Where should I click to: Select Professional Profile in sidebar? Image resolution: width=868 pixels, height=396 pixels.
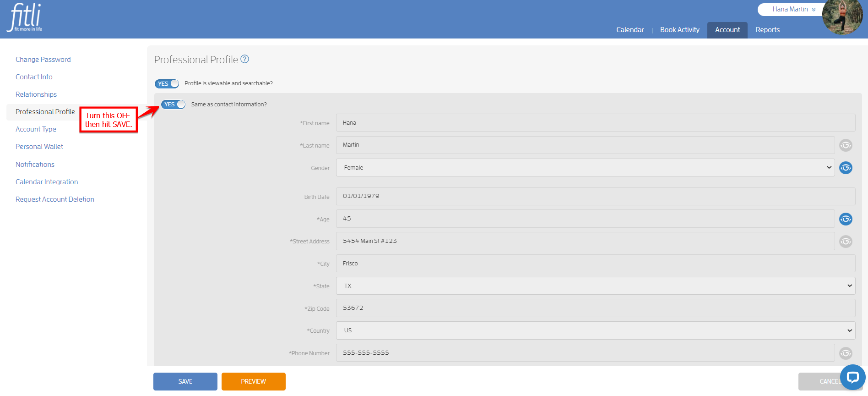pos(45,112)
